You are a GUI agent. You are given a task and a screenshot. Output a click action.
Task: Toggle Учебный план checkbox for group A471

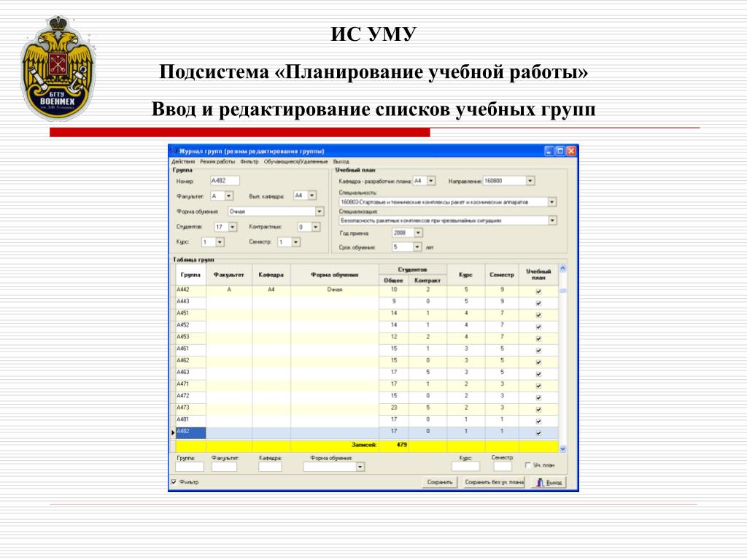tap(539, 386)
